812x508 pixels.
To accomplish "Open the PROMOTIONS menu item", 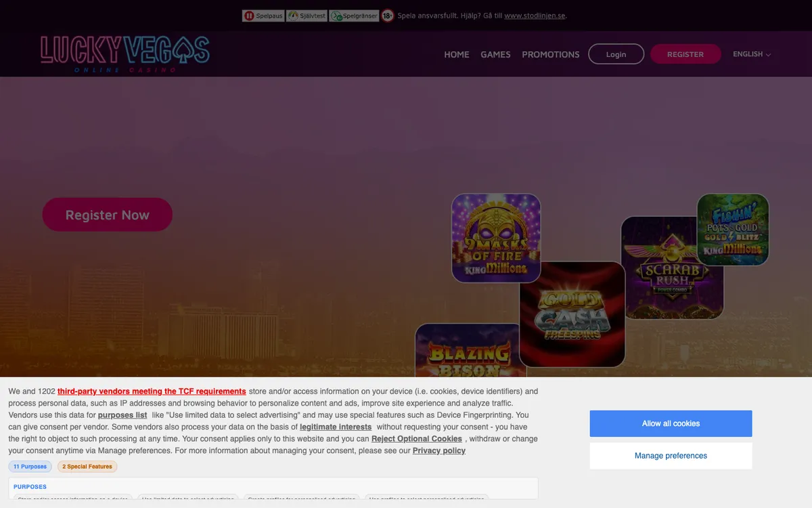I will (x=551, y=54).
